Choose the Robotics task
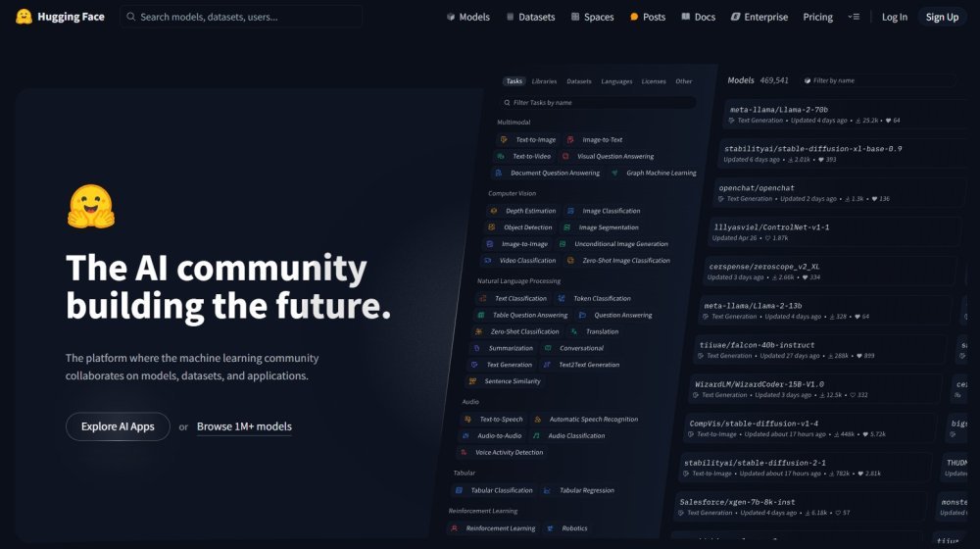Screen dimensions: 980x549 566,529
